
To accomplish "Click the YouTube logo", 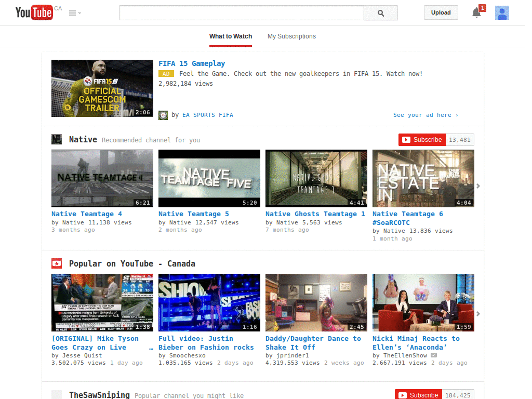I will coord(34,12).
